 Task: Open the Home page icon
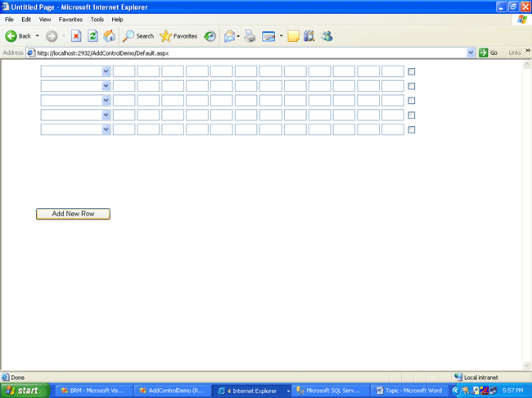point(109,36)
